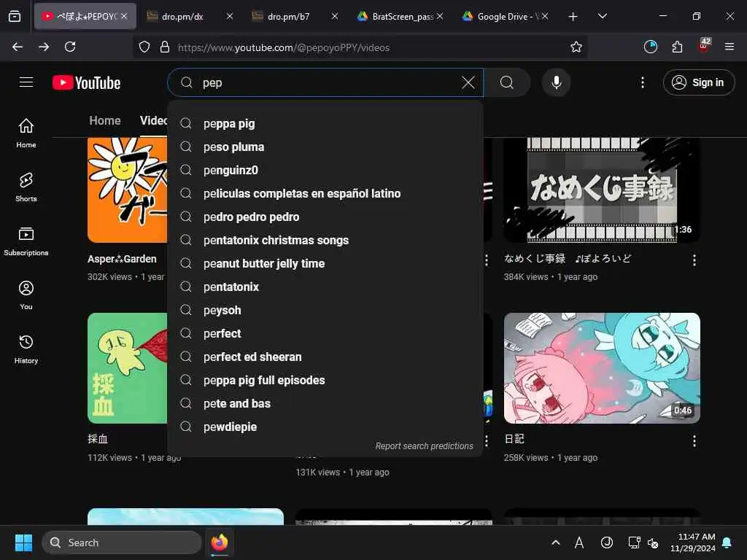Start voice search with the microphone

(x=556, y=82)
